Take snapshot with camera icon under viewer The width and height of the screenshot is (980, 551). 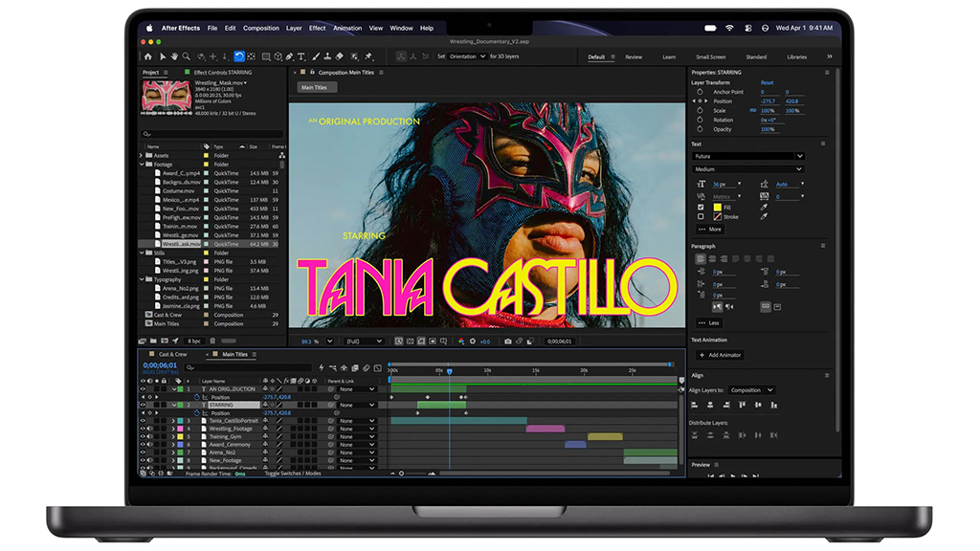(507, 342)
